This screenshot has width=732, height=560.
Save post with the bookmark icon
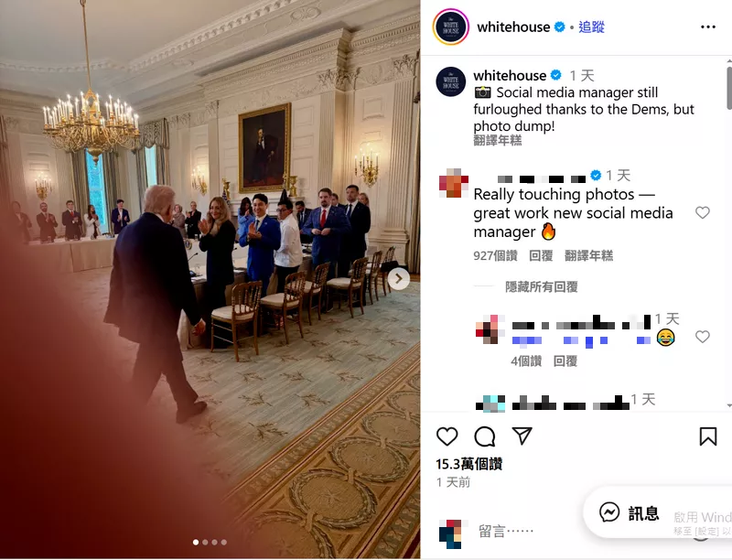pos(707,436)
